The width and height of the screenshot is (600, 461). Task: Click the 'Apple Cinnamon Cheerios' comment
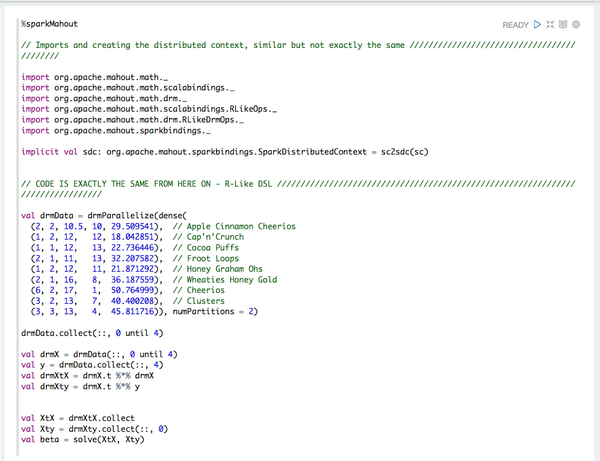234,226
